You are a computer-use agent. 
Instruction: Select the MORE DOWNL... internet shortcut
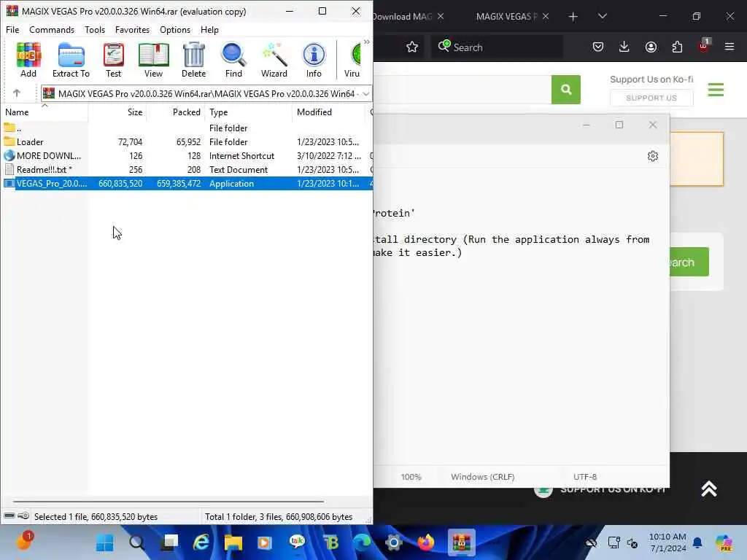tap(186, 156)
